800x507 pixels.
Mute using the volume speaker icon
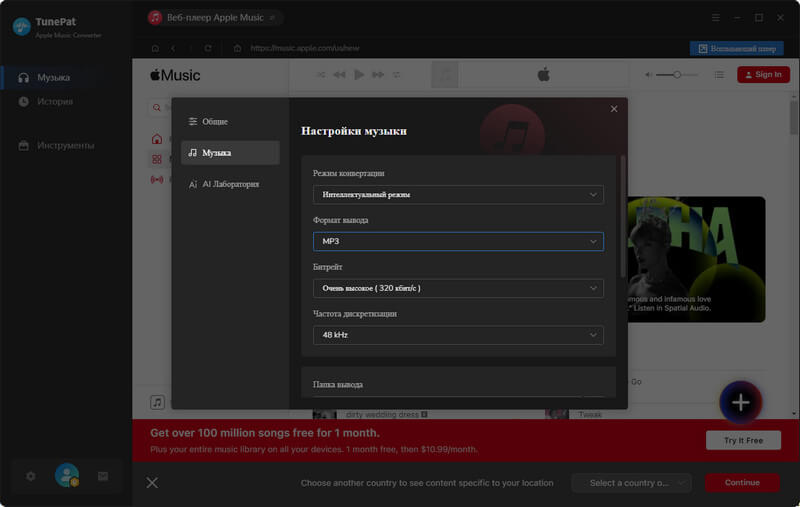648,75
